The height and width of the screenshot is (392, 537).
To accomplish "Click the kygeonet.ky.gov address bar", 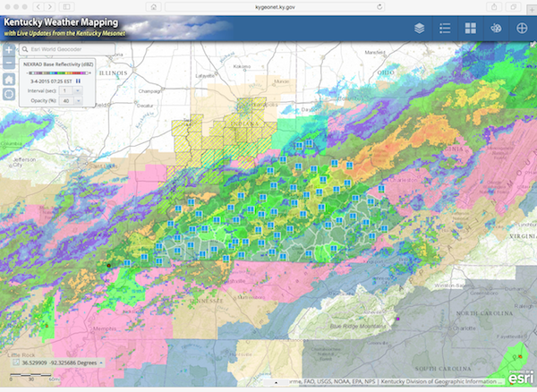I will [275, 7].
